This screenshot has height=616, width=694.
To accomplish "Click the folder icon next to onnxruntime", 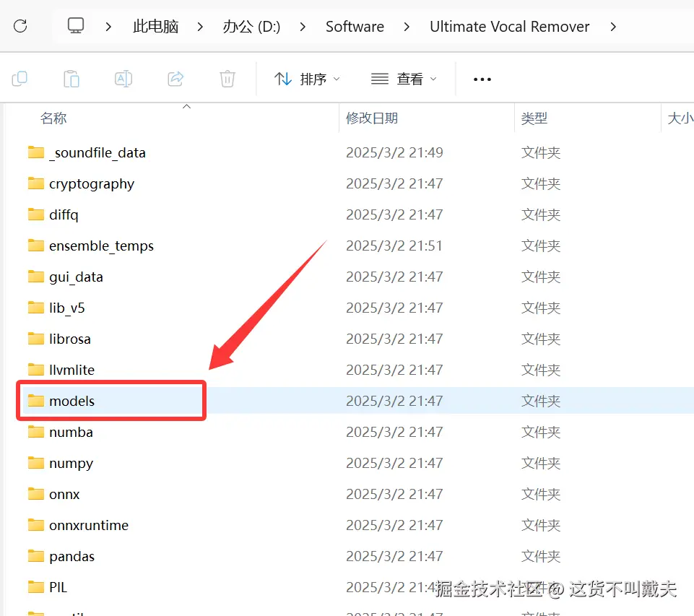I will (36, 524).
